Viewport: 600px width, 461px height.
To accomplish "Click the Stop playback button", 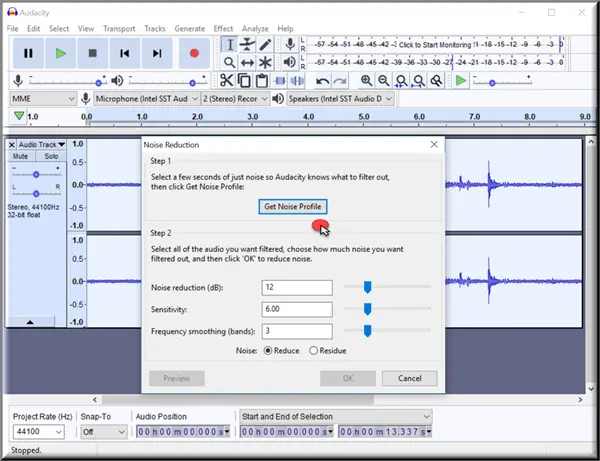I will (x=93, y=53).
